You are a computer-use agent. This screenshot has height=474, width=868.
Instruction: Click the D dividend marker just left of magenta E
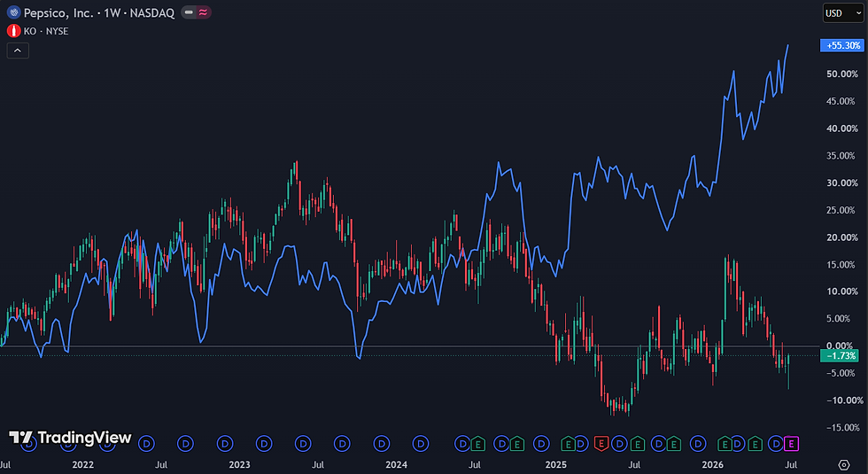coord(778,444)
